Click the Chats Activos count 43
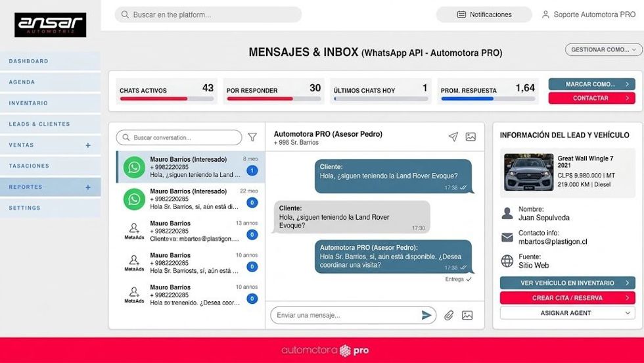 [208, 88]
